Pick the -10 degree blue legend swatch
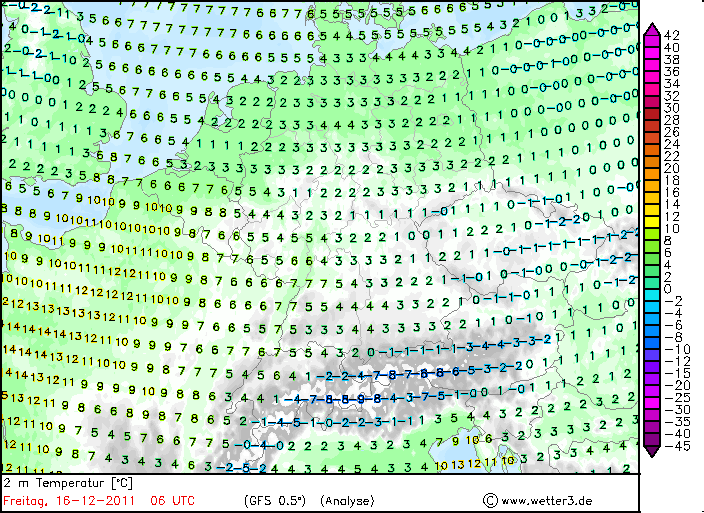 651,349
